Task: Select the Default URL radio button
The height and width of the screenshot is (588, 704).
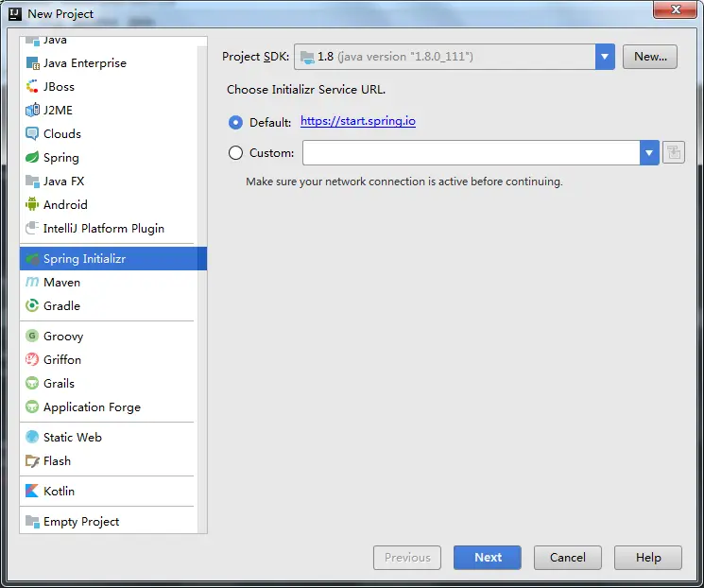Action: click(235, 122)
